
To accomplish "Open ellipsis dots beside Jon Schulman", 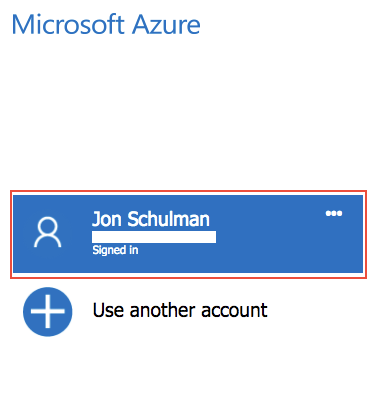I will tap(334, 213).
